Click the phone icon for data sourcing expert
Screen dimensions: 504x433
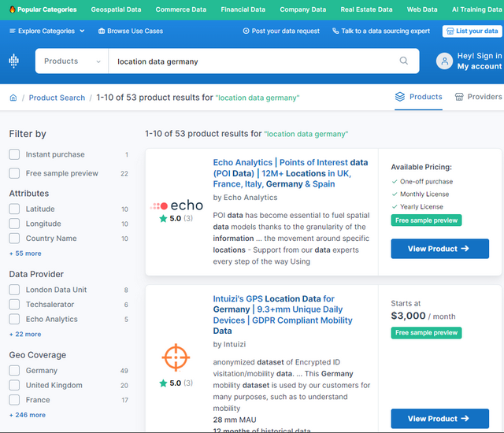click(x=335, y=31)
